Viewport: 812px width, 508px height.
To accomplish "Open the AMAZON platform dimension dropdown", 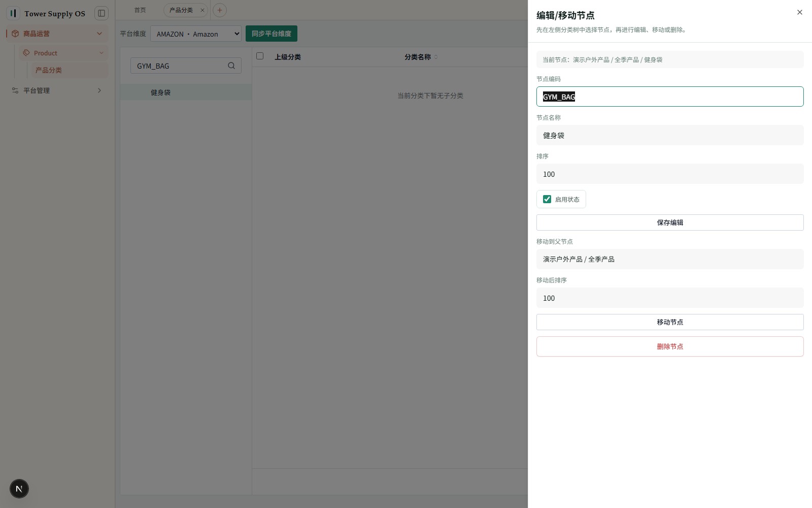I will [x=196, y=34].
